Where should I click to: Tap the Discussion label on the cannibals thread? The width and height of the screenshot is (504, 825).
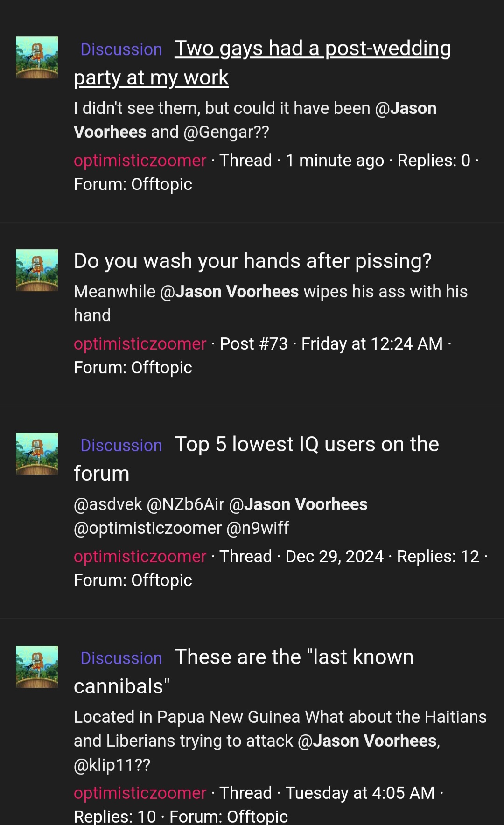click(x=121, y=658)
